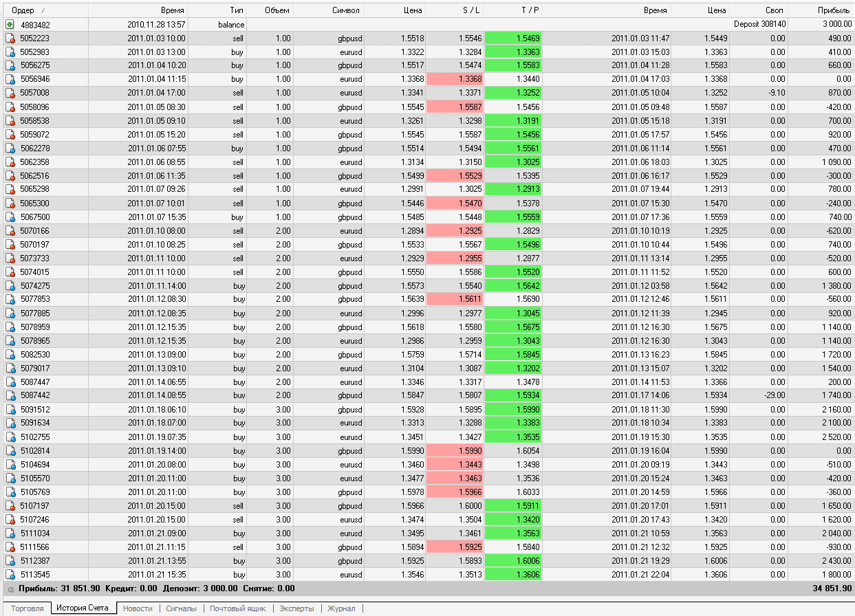Click the close time 2011.01.17 14:06
This screenshot has height=616, width=855.
click(640, 395)
